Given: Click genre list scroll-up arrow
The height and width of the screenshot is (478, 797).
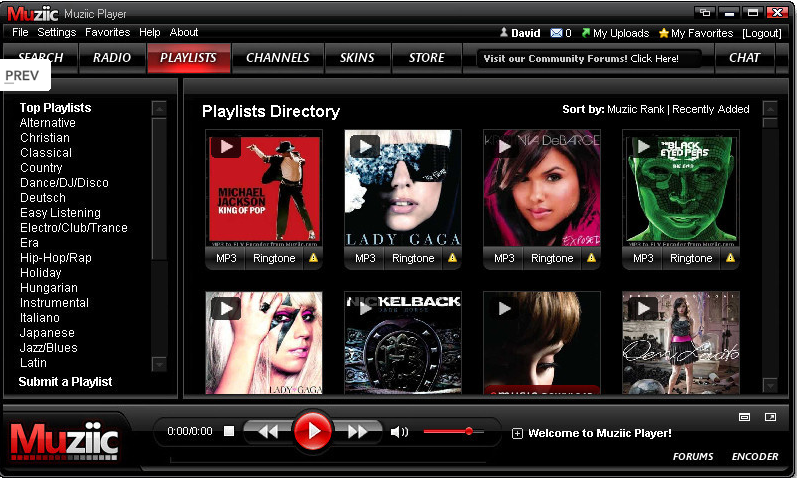Looking at the screenshot, I should (x=159, y=108).
